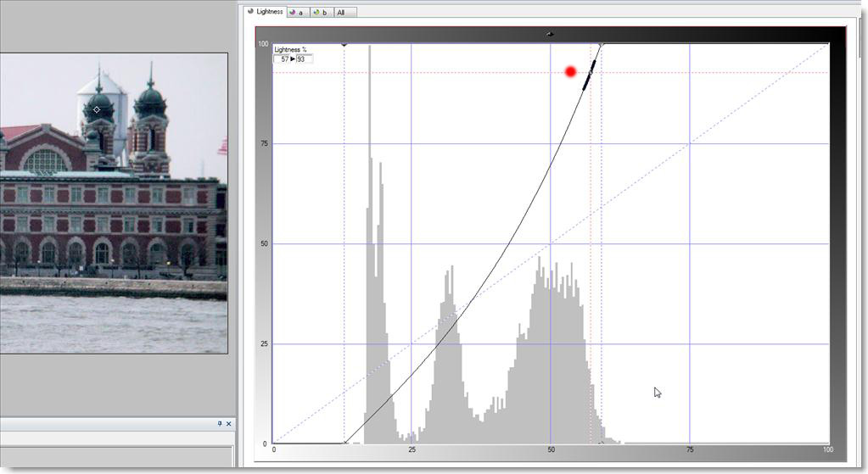
Task: Switch to the Lightness tab
Action: (x=266, y=12)
